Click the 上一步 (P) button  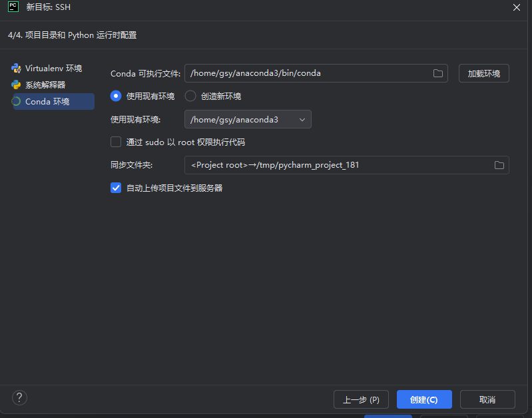pos(361,399)
